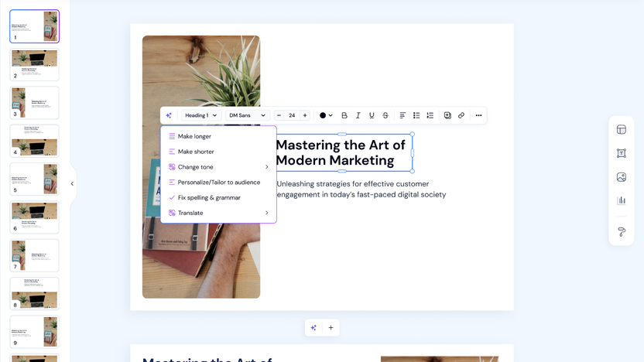Add a new slide with plus button
This screenshot has width=644, height=362.
point(331,327)
